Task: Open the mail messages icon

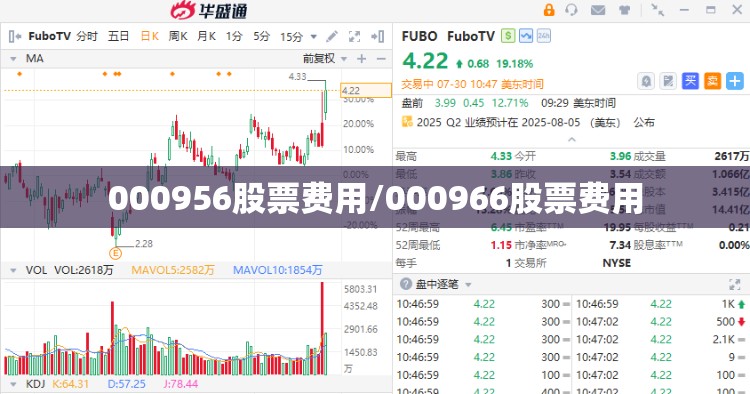Action: (598, 10)
